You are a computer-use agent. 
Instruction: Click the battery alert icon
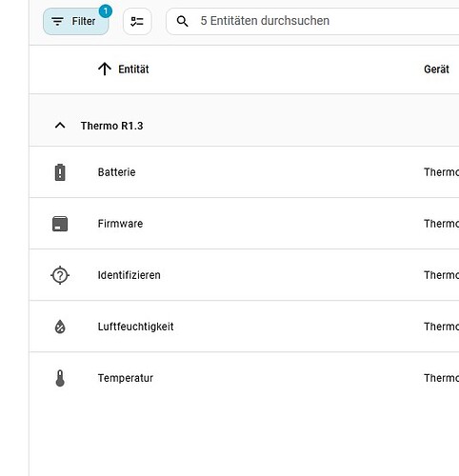coord(60,172)
